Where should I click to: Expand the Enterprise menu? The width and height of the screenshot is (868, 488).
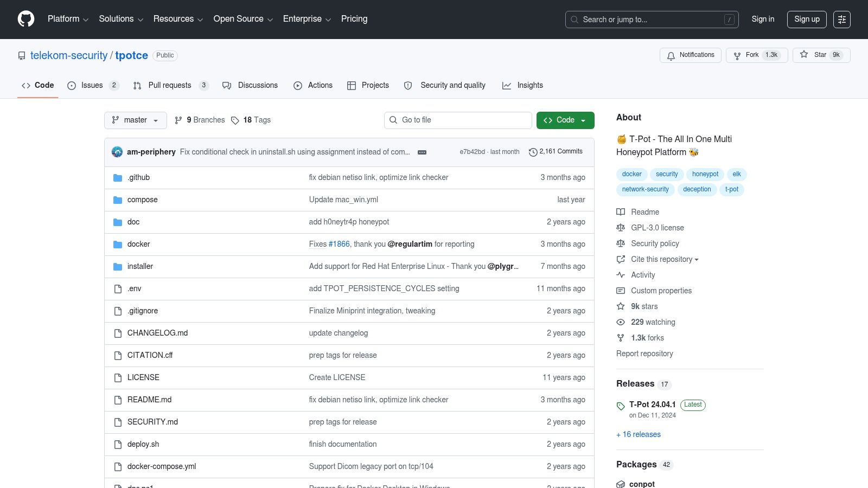[307, 19]
